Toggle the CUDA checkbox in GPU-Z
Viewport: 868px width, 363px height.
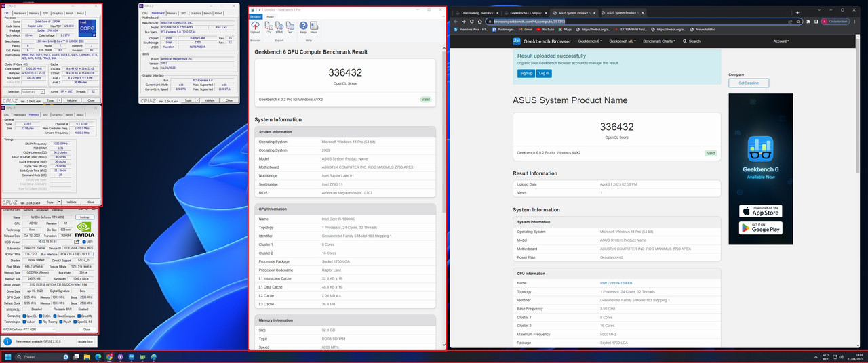(x=40, y=316)
